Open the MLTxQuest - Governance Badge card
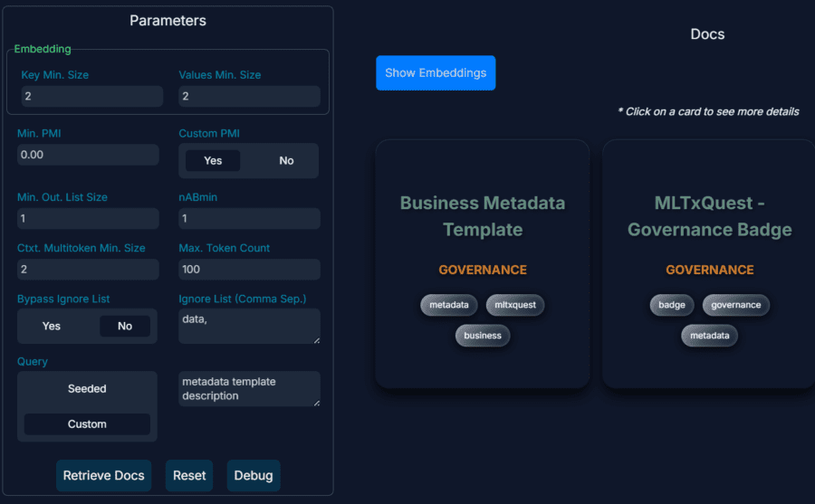The height and width of the screenshot is (504, 815). coord(709,217)
